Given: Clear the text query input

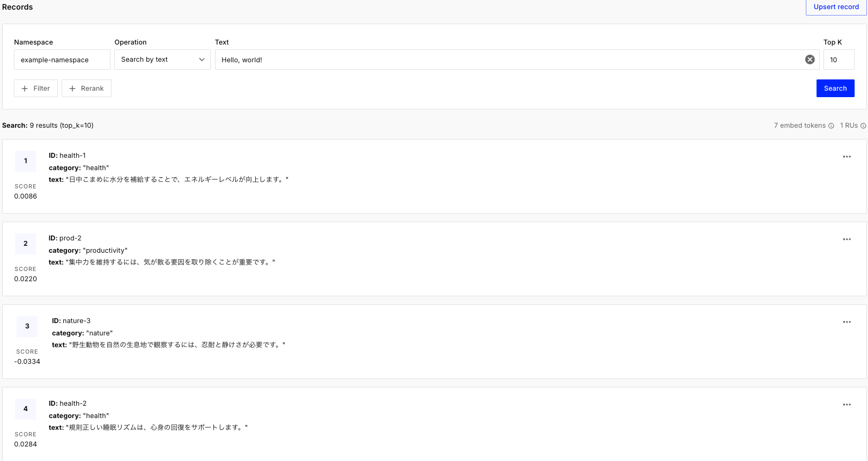Looking at the screenshot, I should click(x=810, y=60).
